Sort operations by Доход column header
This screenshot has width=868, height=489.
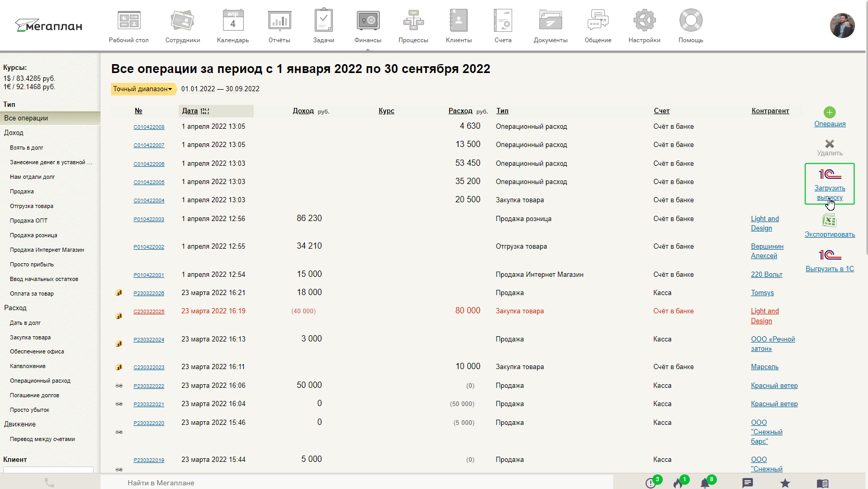(303, 111)
